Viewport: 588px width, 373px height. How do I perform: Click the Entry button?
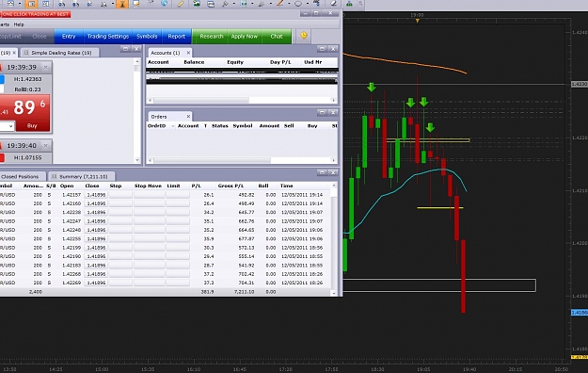(69, 37)
